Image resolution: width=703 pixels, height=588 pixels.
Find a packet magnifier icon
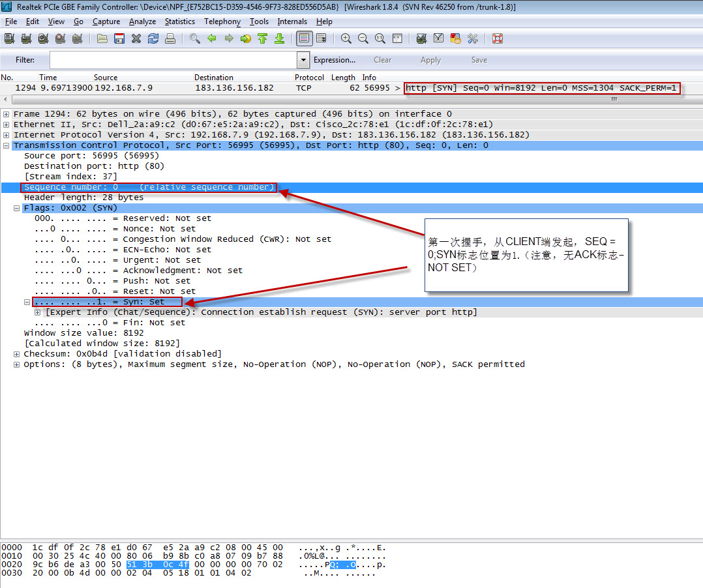(194, 38)
